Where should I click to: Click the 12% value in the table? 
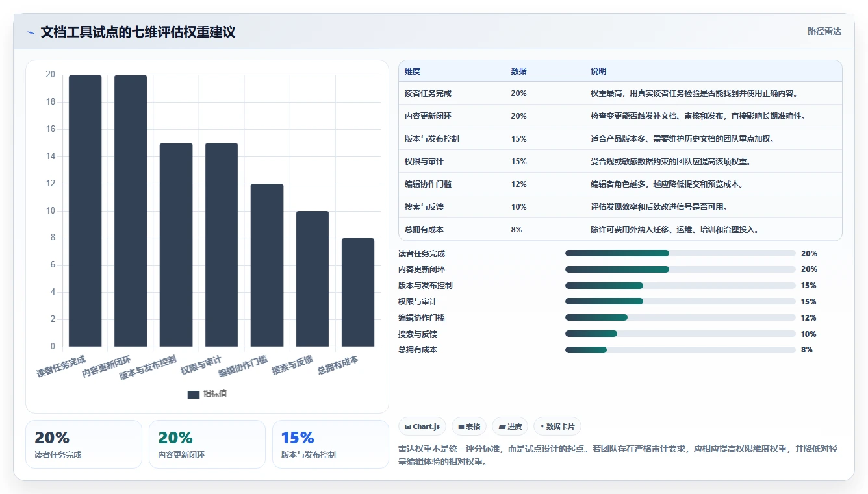coord(519,184)
